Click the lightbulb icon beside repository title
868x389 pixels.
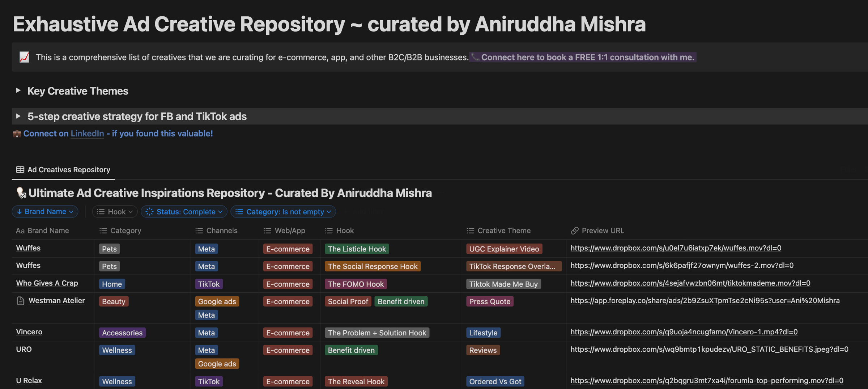coord(21,193)
